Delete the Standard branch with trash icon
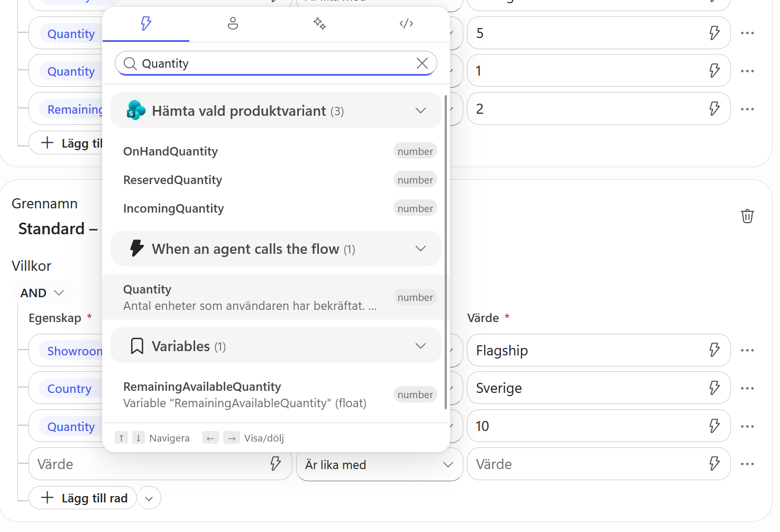This screenshot has height=532, width=780. coord(747,216)
